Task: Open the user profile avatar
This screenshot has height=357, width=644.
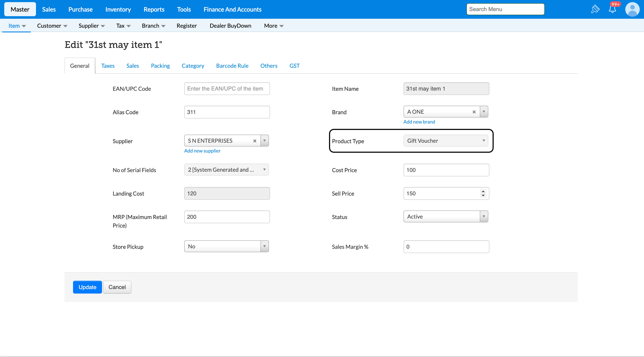Action: coord(632,9)
